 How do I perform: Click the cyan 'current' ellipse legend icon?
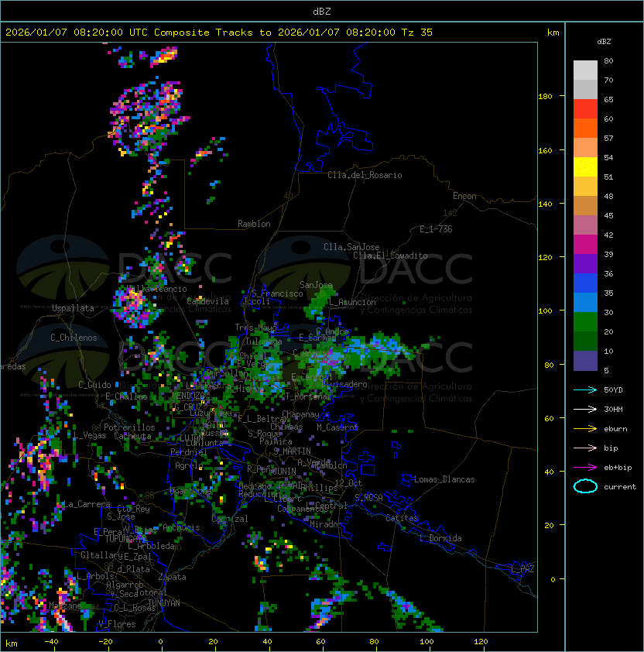coord(585,486)
